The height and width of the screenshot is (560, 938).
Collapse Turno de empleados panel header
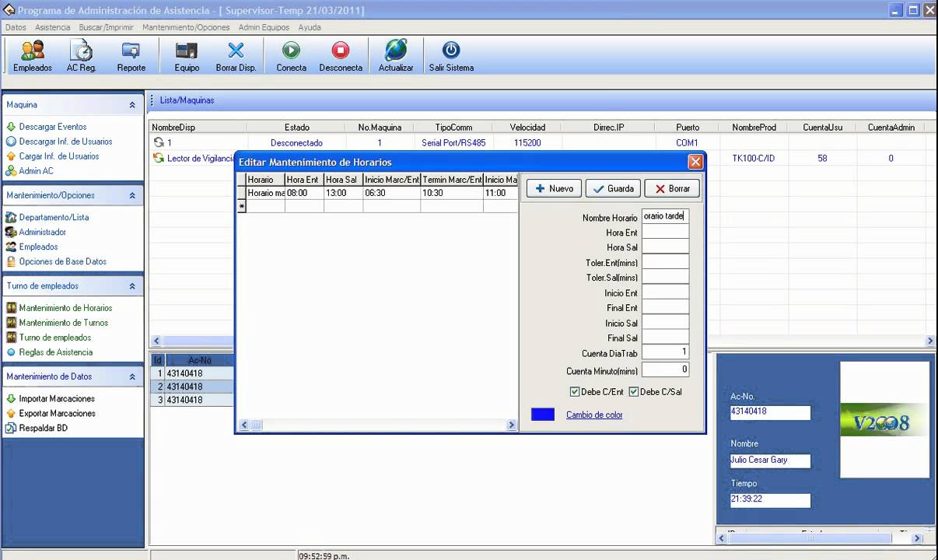pyautogui.click(x=132, y=286)
